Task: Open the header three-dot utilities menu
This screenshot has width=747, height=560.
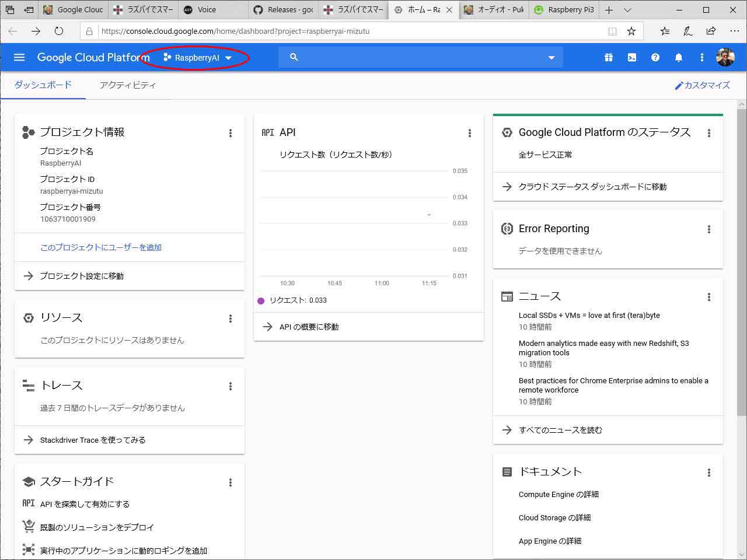Action: 702,57
